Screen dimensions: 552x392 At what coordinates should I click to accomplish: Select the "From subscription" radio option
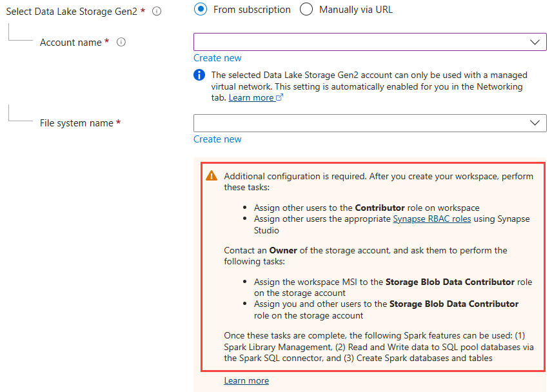[x=201, y=10]
